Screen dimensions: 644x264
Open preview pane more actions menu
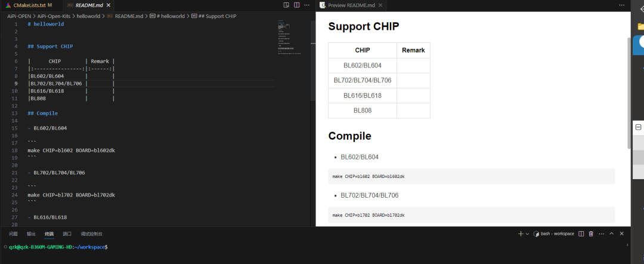(621, 5)
